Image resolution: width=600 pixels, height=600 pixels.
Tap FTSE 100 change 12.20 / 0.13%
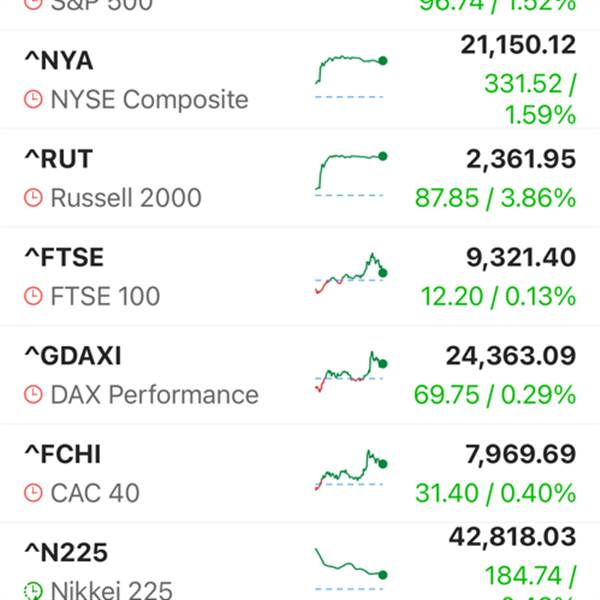pos(498,296)
